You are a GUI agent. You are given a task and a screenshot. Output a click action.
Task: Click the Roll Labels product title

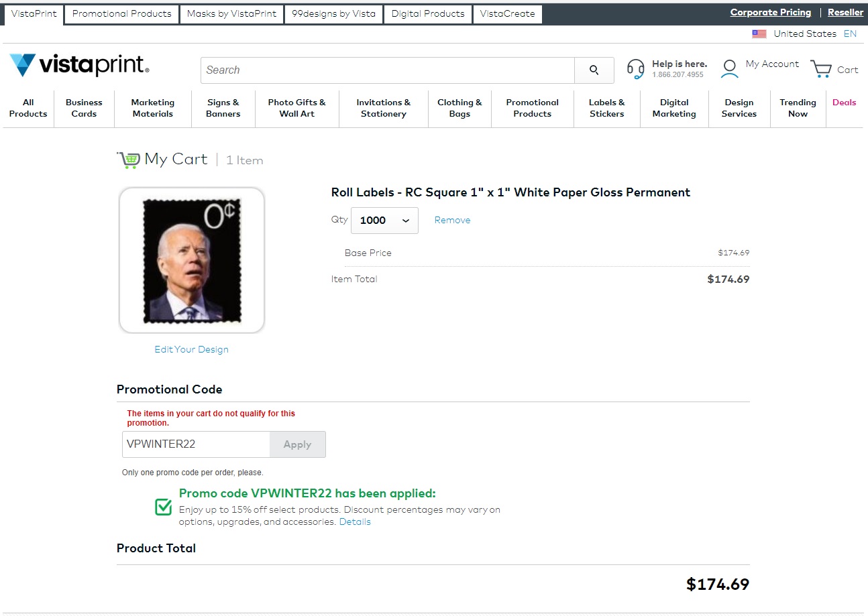[510, 192]
